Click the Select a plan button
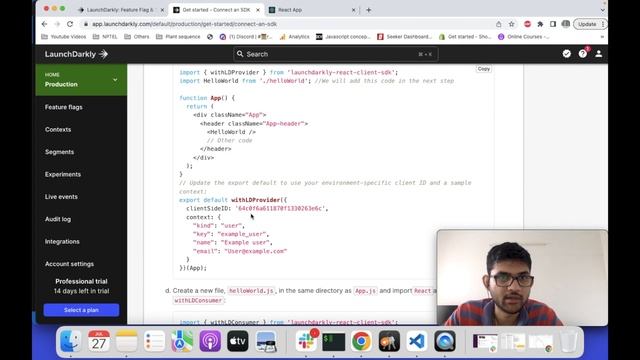This screenshot has width=640, height=360. click(81, 310)
